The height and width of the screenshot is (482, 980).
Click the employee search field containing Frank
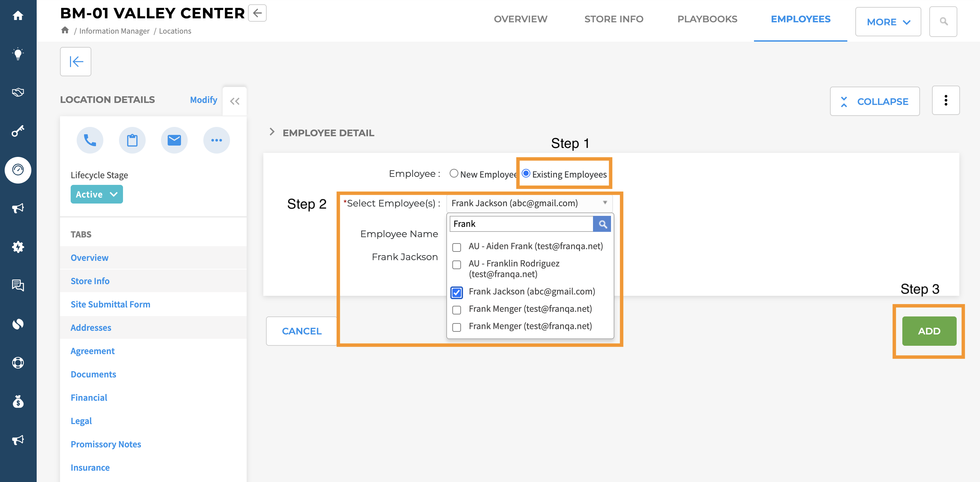coord(521,224)
